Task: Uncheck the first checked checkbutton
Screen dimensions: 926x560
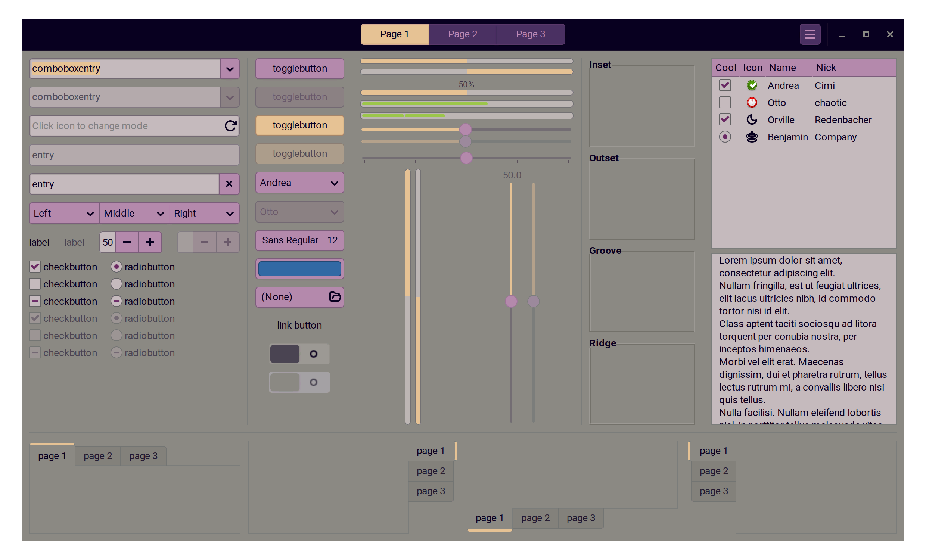Action: pyautogui.click(x=35, y=267)
